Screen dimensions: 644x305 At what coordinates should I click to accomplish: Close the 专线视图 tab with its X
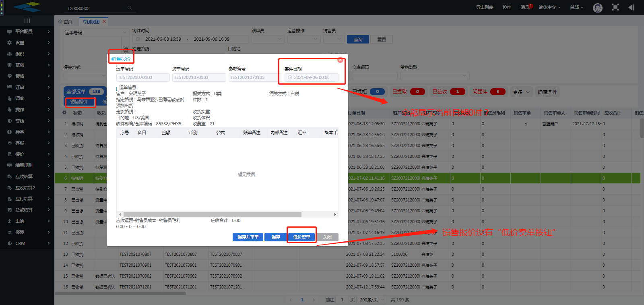[104, 22]
